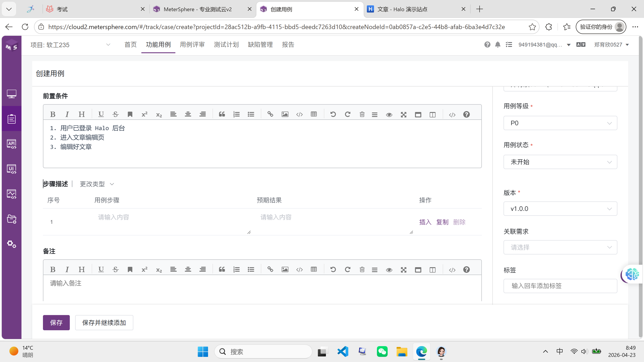Click the insert link icon in the 备注 toolbar

point(270,269)
